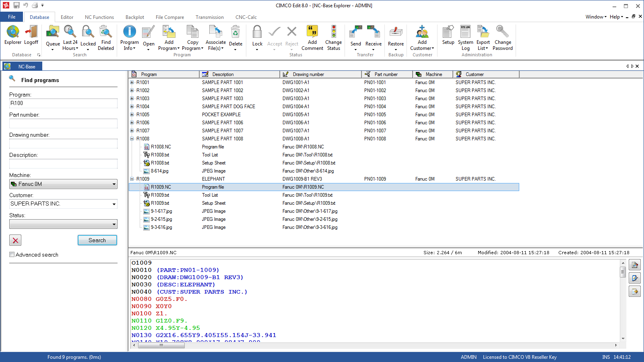Open the System Log
Image resolution: width=644 pixels, height=362 pixels.
coord(465,38)
